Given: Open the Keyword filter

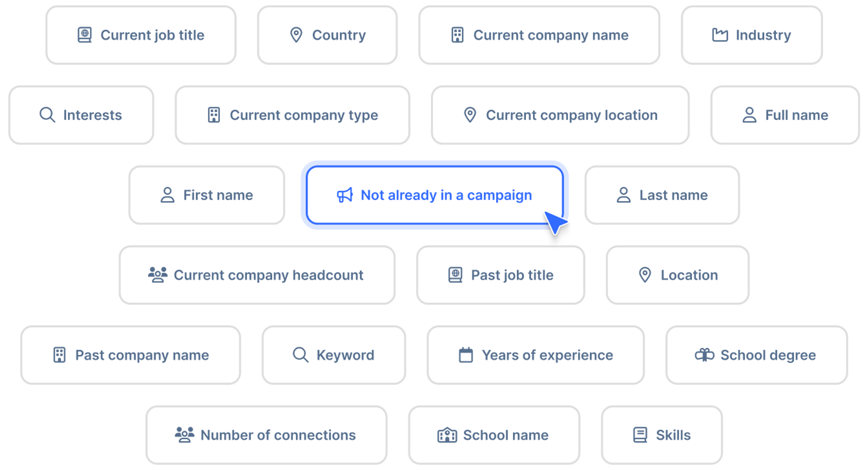Looking at the screenshot, I should click(x=334, y=355).
